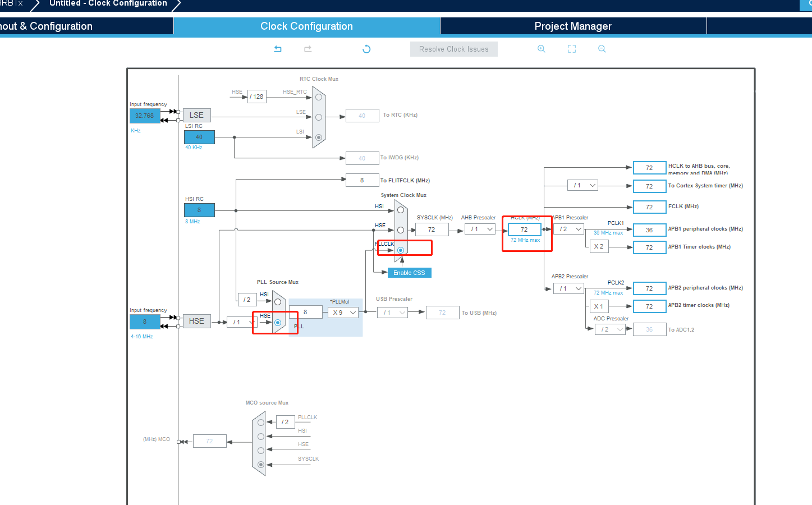The height and width of the screenshot is (505, 812).
Task: Select LSI in RTC Clock Mux
Action: click(319, 137)
